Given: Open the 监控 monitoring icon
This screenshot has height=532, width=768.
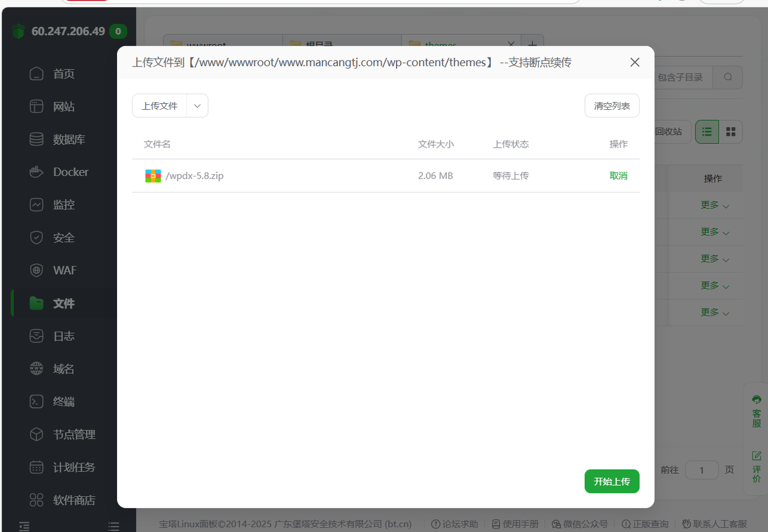Looking at the screenshot, I should (x=37, y=205).
